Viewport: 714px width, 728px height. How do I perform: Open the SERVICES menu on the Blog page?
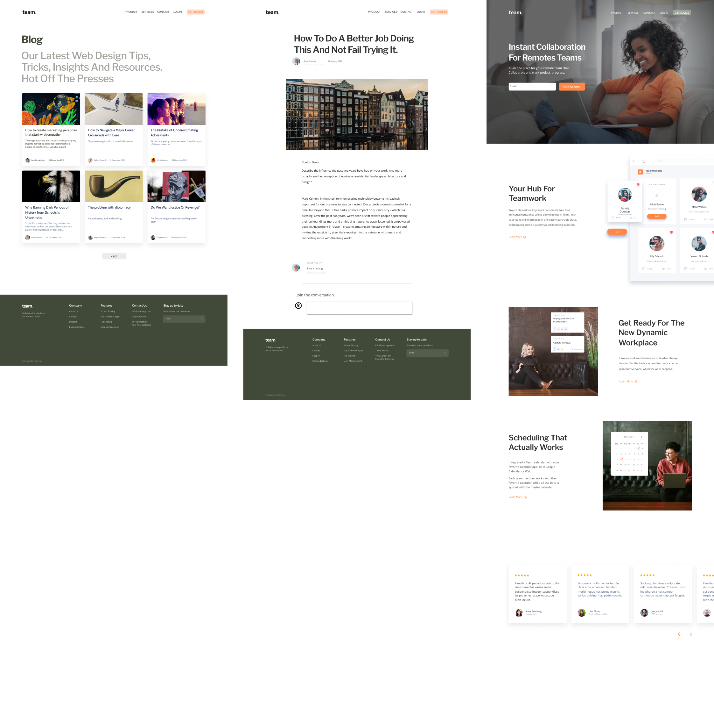147,12
